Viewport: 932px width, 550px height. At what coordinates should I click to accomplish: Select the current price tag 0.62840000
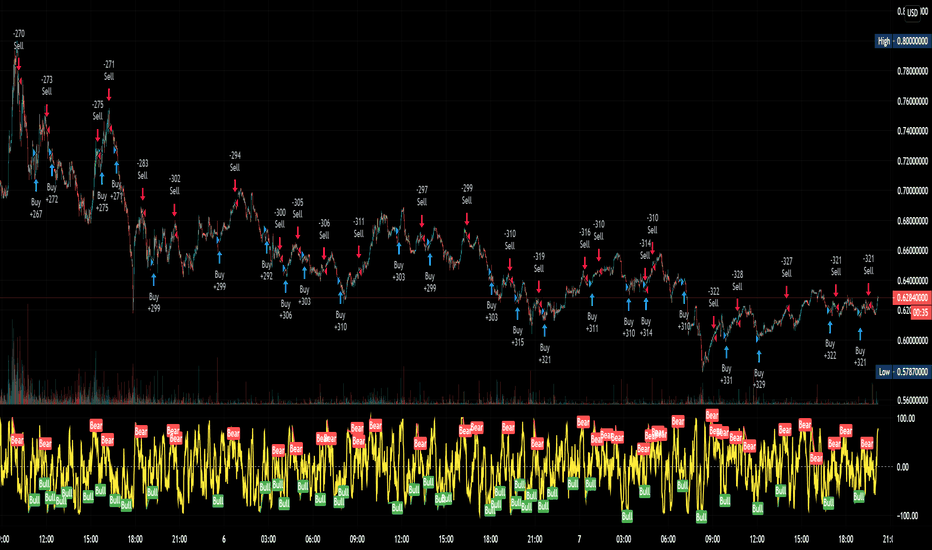pos(912,297)
